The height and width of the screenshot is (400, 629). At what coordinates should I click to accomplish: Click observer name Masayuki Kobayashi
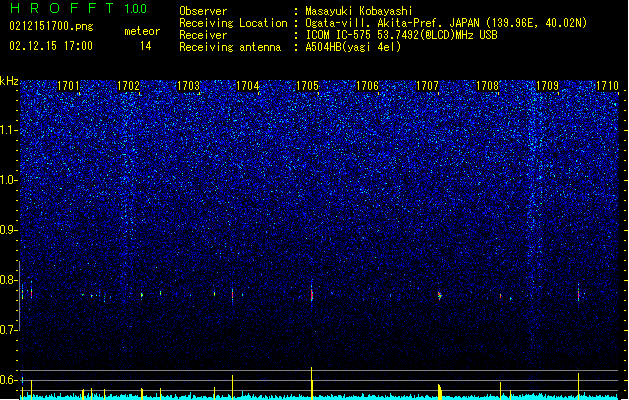pyautogui.click(x=358, y=11)
